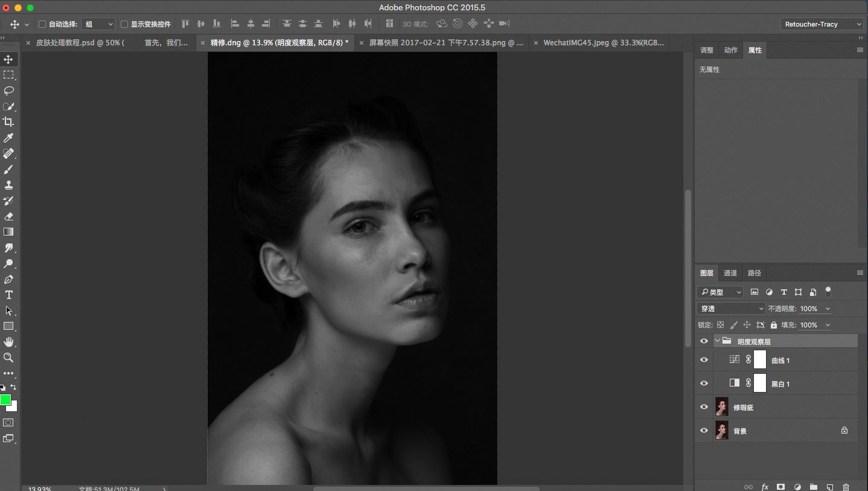The height and width of the screenshot is (491, 868).
Task: Select the Eyedropper tool
Action: pyautogui.click(x=8, y=138)
